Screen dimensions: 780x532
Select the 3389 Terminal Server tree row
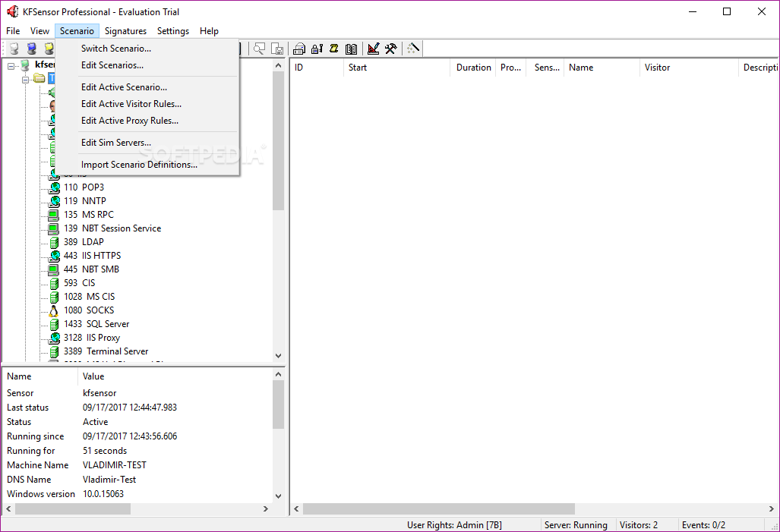click(x=106, y=351)
